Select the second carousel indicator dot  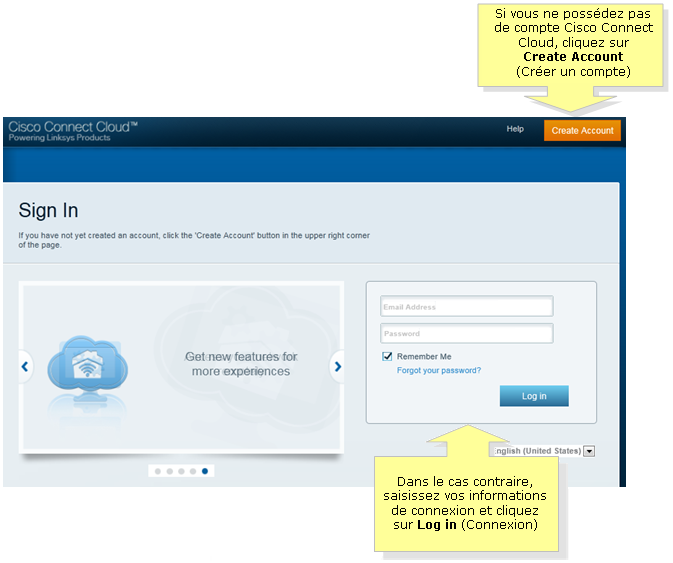[x=168, y=470]
